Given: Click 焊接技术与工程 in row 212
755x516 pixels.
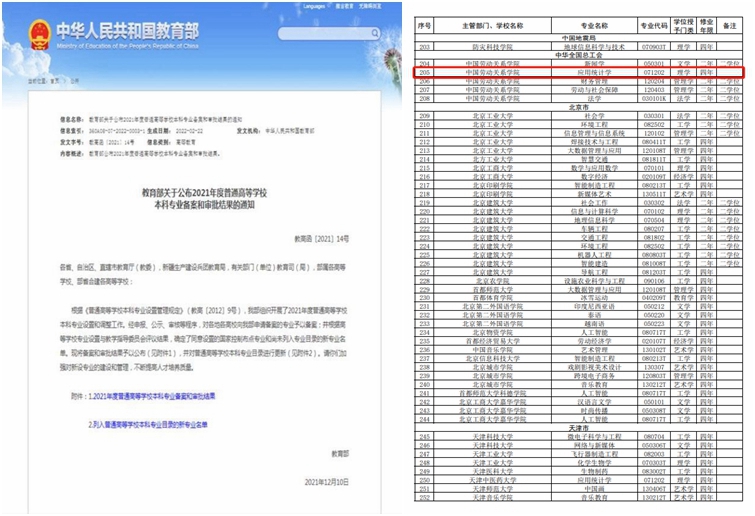Looking at the screenshot, I should coord(594,142).
